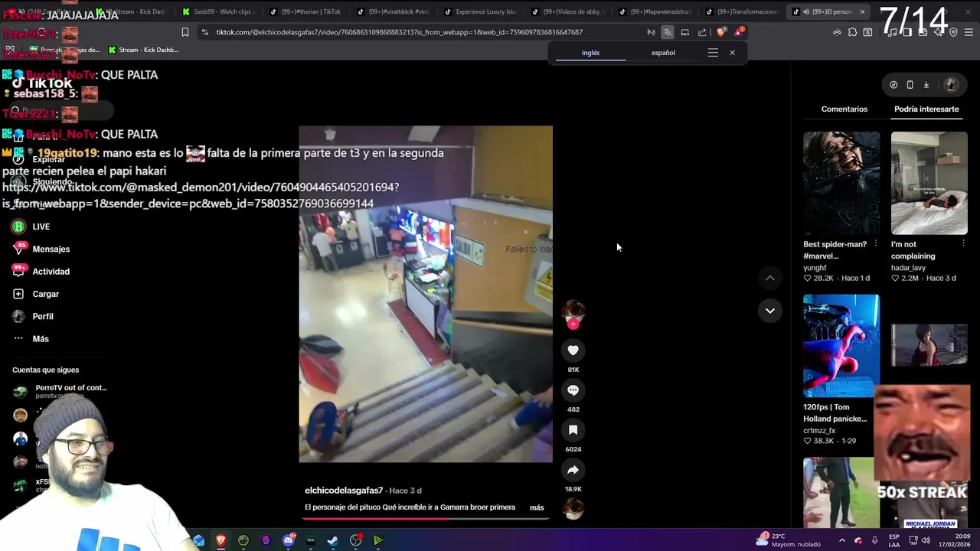Open elchicodelasgafas7 profile name

344,491
